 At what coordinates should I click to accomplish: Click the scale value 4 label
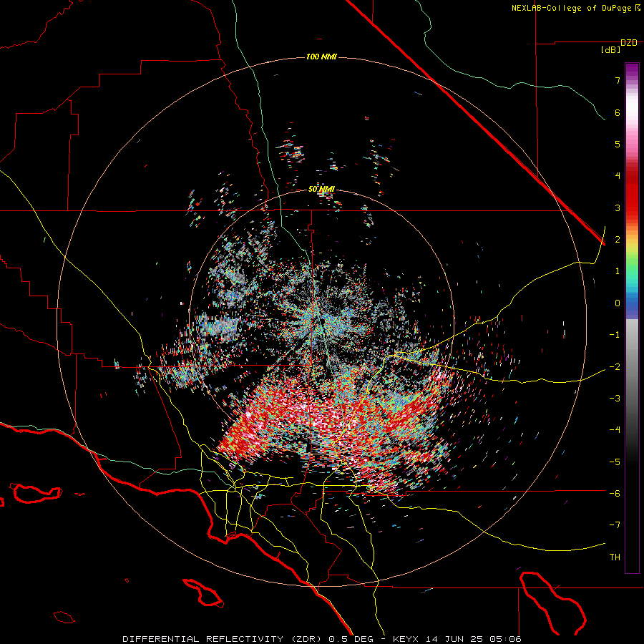[618, 176]
